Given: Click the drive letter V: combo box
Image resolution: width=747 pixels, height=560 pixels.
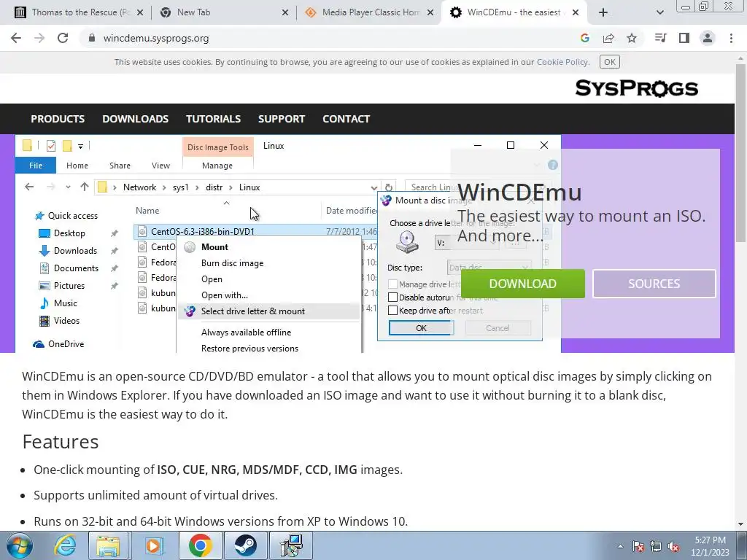Looking at the screenshot, I should coord(466,243).
